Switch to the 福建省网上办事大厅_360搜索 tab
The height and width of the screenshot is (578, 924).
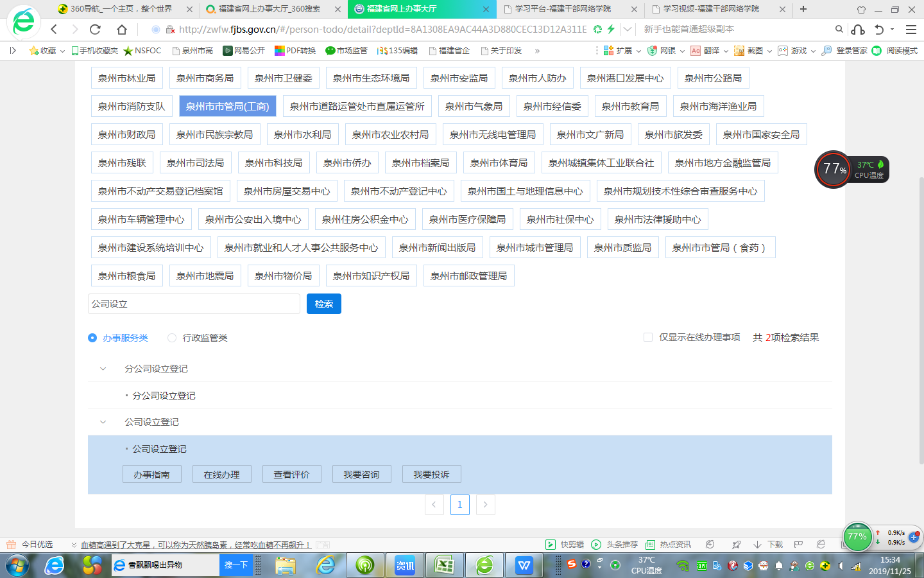click(269, 9)
